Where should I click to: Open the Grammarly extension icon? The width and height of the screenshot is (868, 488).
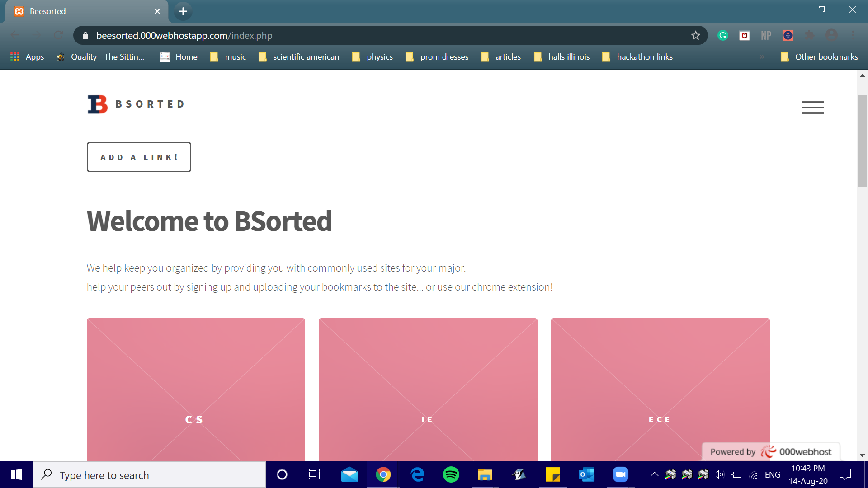point(722,35)
